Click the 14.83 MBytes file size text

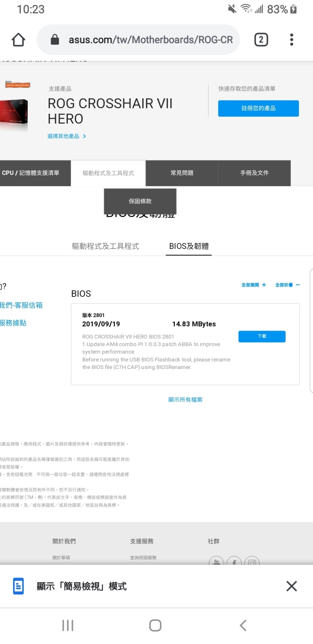[194, 324]
